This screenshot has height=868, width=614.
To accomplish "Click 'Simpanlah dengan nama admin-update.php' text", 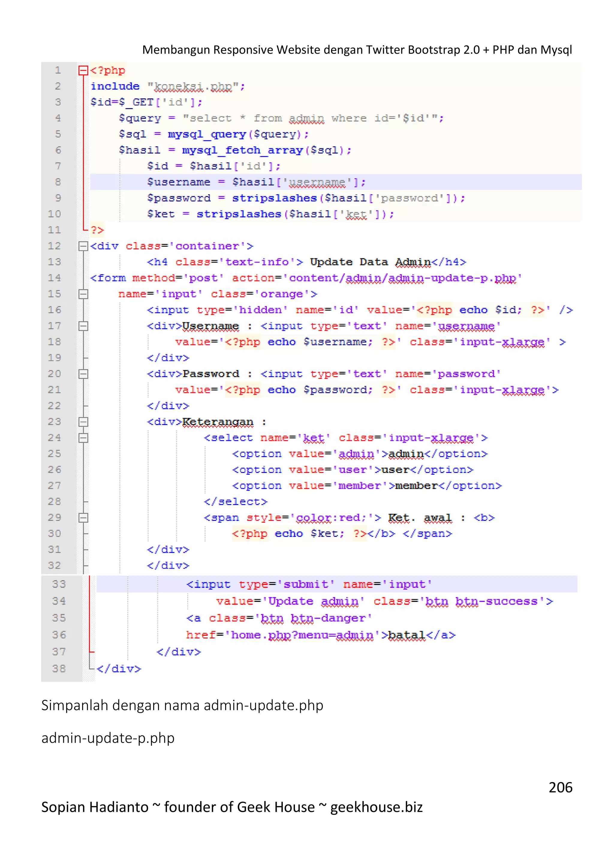I will 182,706.
